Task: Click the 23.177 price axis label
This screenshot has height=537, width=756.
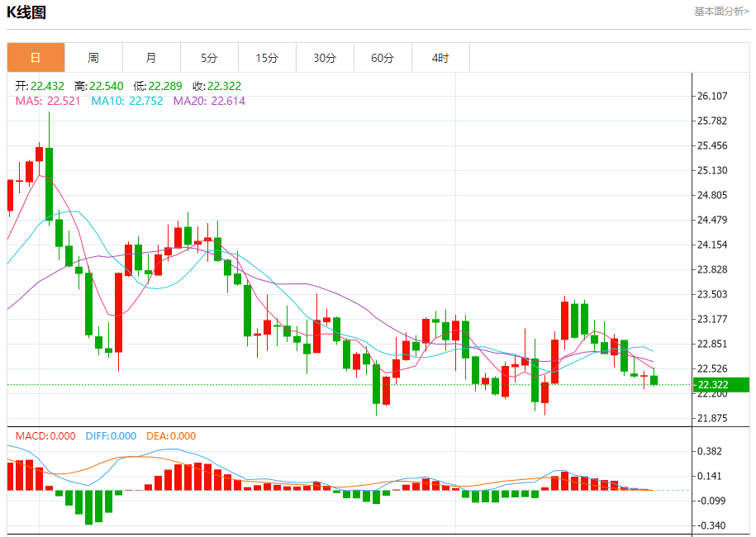Action: (712, 319)
